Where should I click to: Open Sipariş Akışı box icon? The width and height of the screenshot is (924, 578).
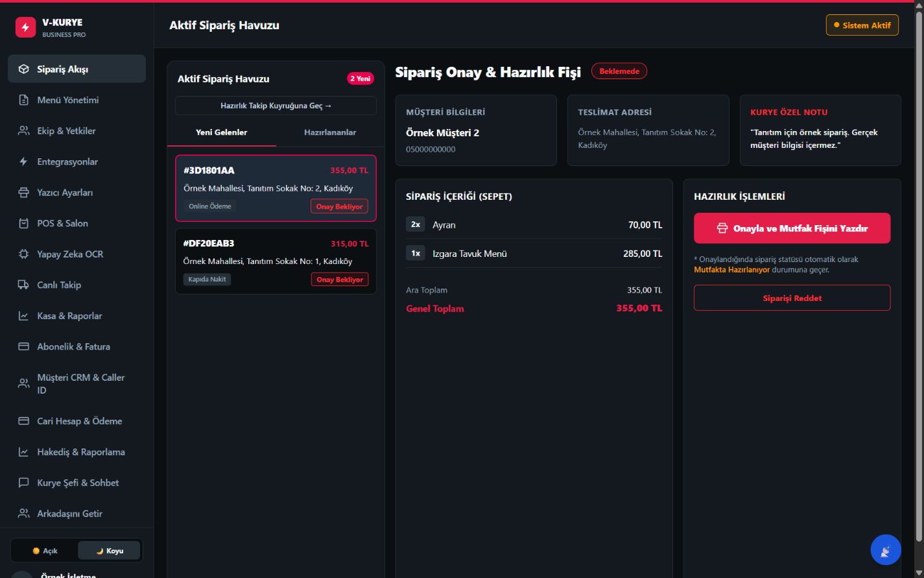[24, 69]
